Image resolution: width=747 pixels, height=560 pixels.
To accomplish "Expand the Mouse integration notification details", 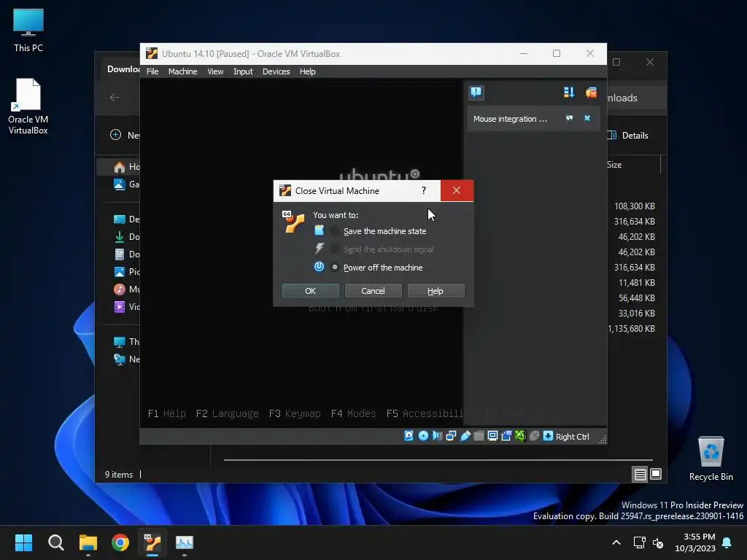I will pyautogui.click(x=569, y=118).
